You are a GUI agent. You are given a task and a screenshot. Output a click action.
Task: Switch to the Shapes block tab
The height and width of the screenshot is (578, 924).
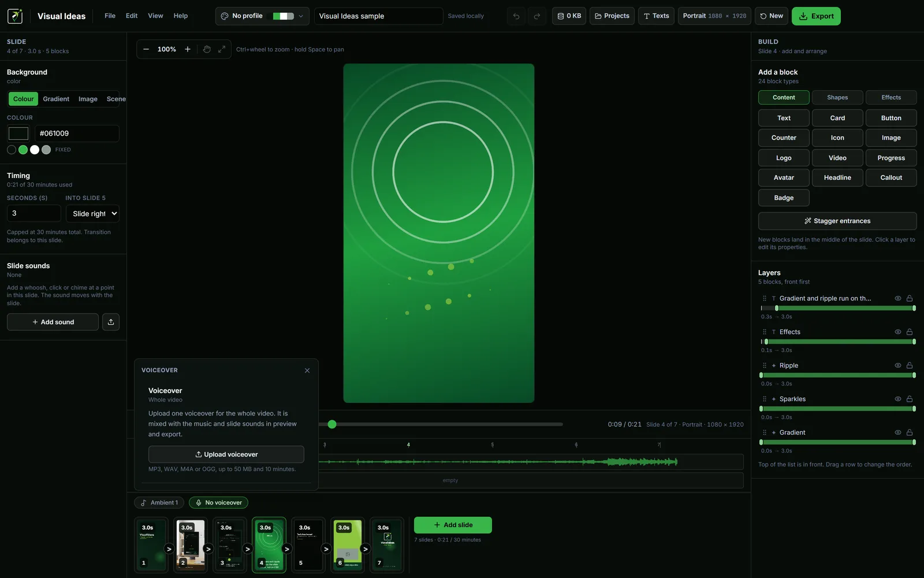[x=837, y=98]
